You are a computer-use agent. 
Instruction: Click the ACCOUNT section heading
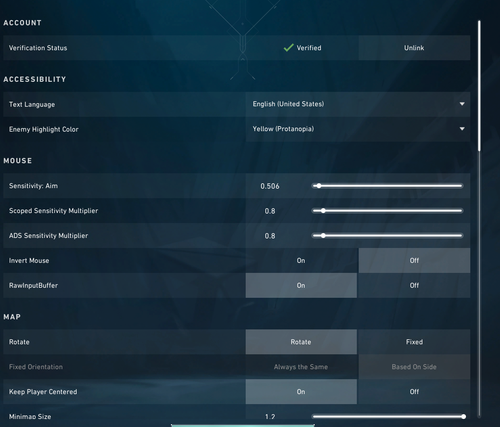pyautogui.click(x=22, y=23)
